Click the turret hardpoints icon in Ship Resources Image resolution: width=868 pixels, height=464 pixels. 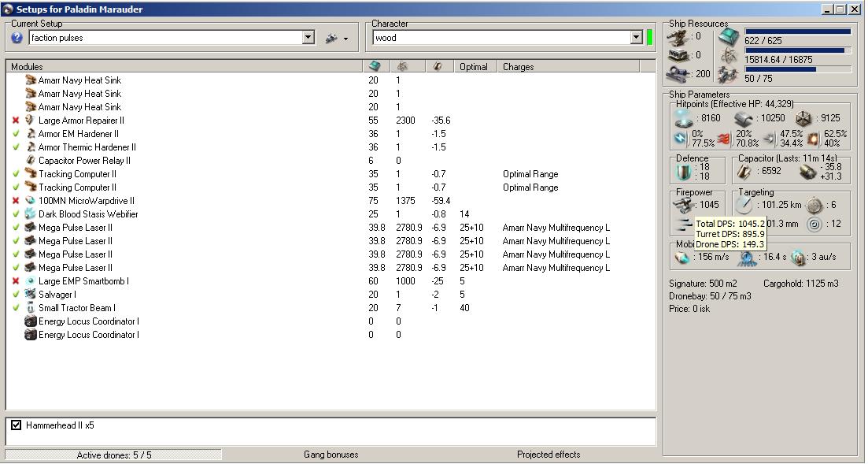(678, 37)
